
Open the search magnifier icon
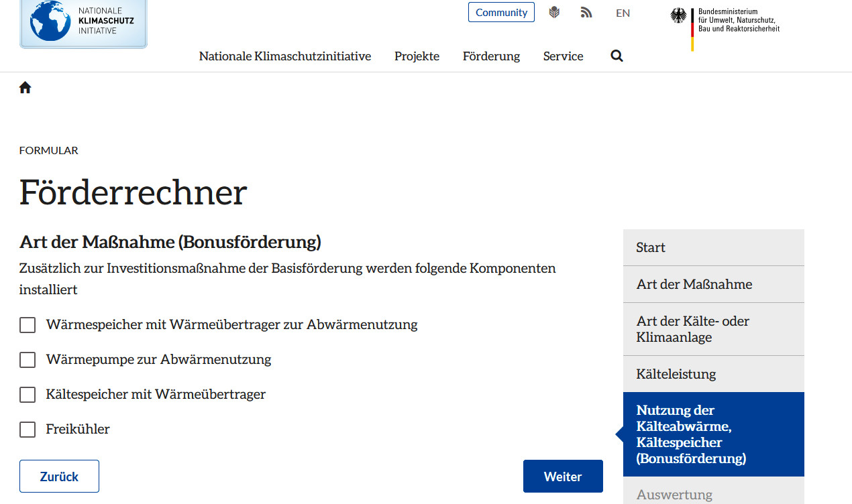coord(617,56)
